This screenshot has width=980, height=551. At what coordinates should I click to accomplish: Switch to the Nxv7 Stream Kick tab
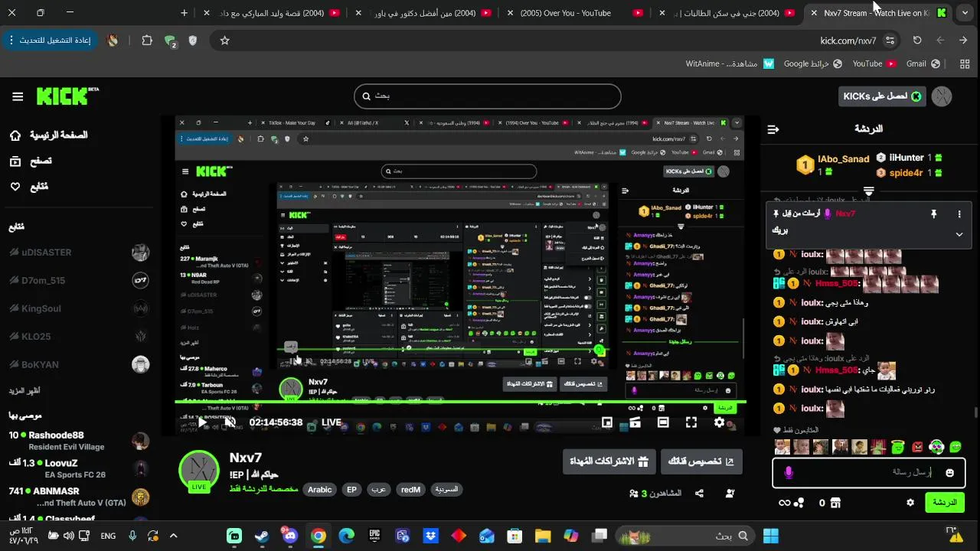click(877, 13)
